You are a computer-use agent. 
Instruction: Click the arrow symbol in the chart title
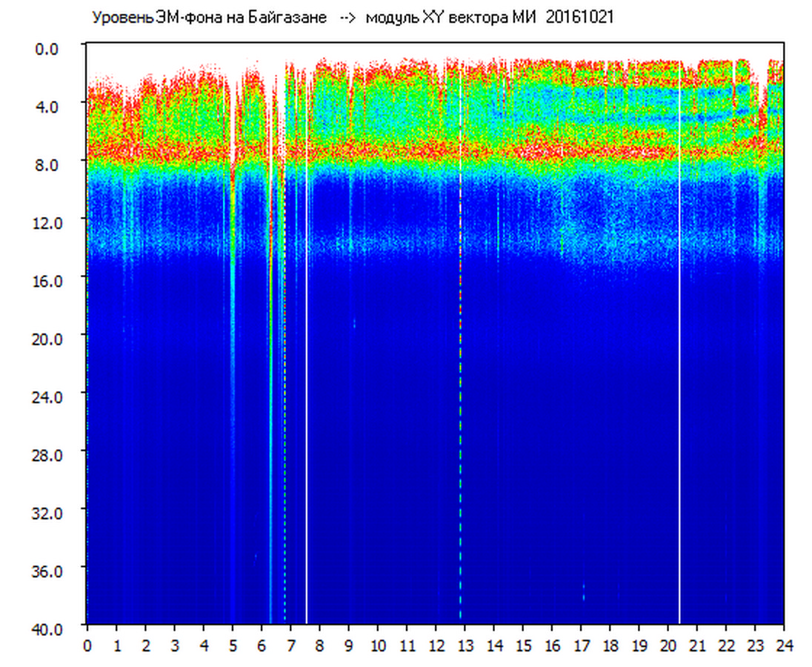(347, 18)
